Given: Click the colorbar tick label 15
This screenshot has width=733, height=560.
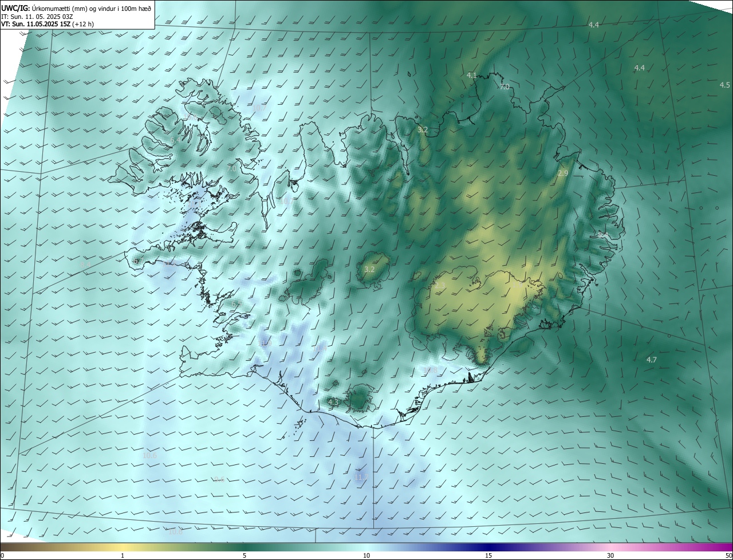Looking at the screenshot, I should pos(488,555).
